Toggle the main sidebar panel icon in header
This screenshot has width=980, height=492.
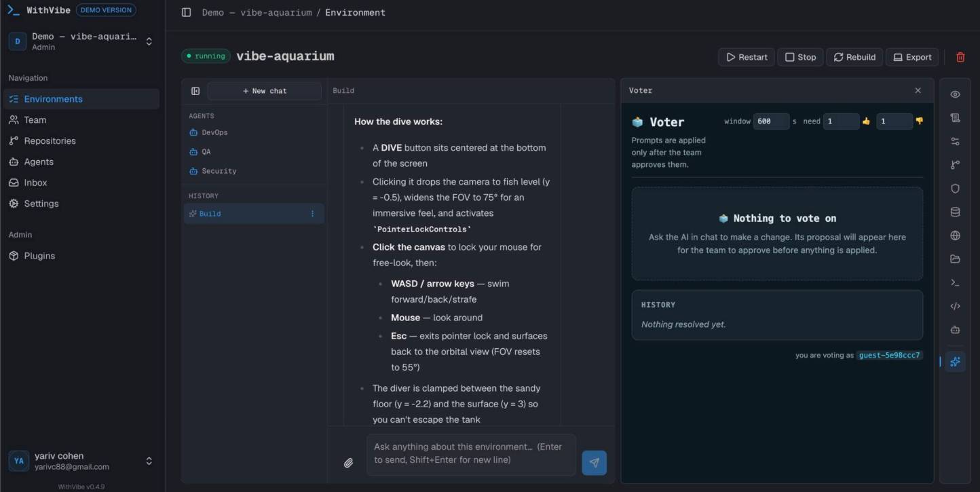tap(186, 12)
